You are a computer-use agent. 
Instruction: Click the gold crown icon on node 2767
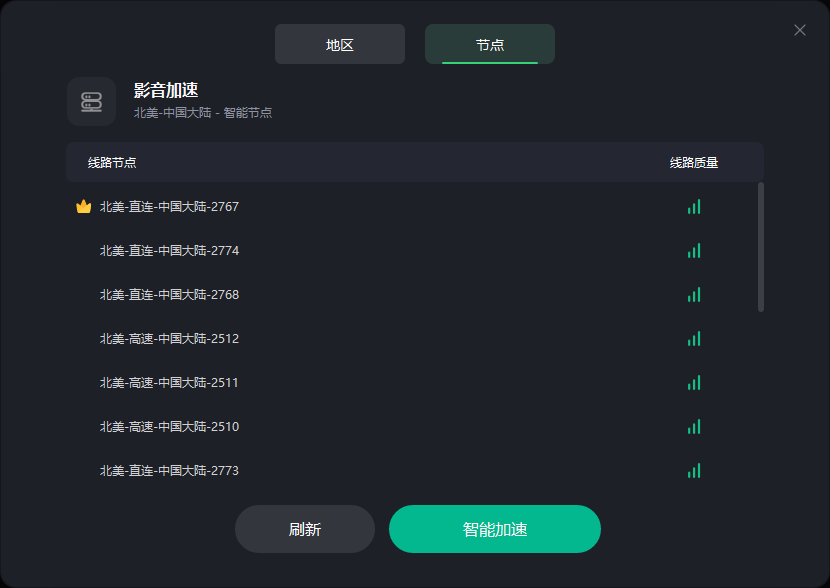coord(84,207)
